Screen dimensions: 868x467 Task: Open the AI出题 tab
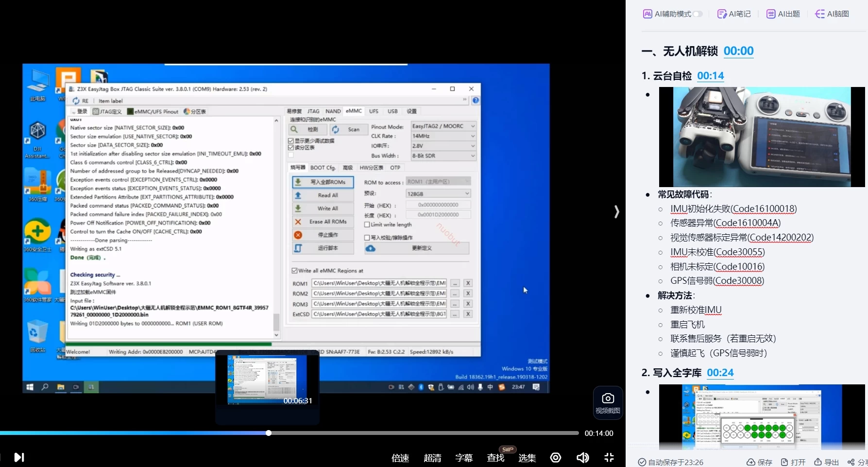783,14
